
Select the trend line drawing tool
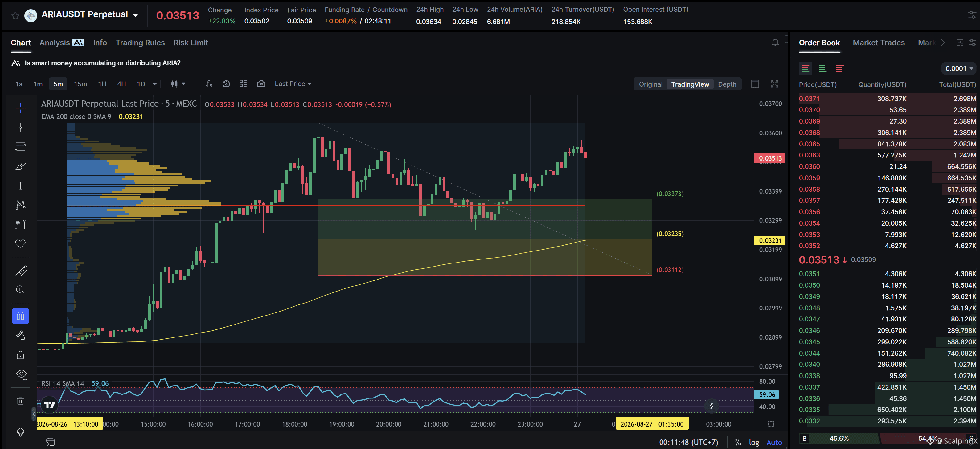(21, 128)
